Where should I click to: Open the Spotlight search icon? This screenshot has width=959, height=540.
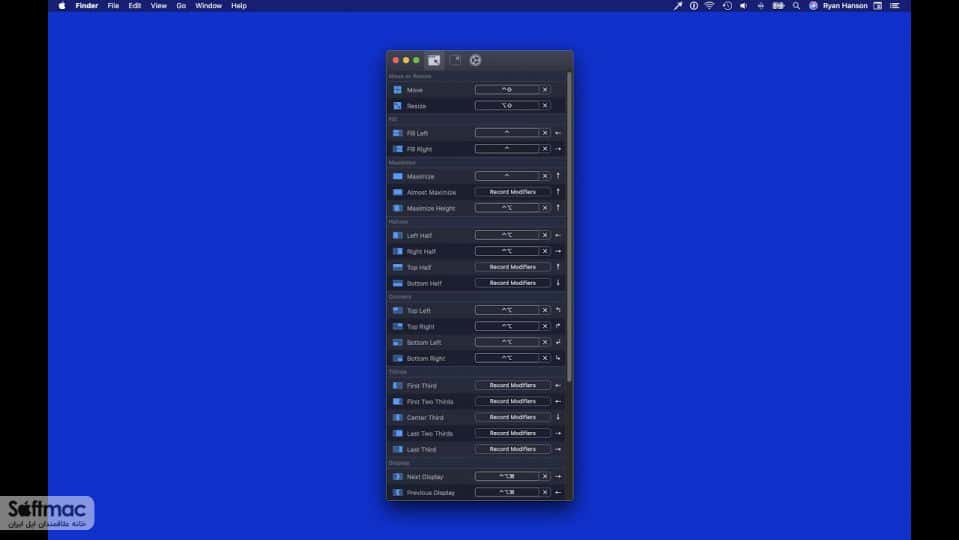(x=796, y=6)
